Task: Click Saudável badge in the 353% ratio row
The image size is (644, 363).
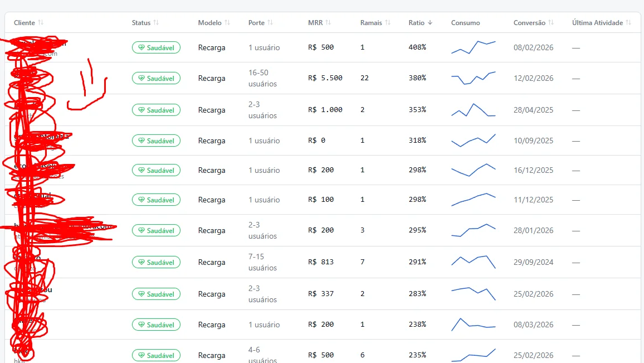Action: [156, 110]
